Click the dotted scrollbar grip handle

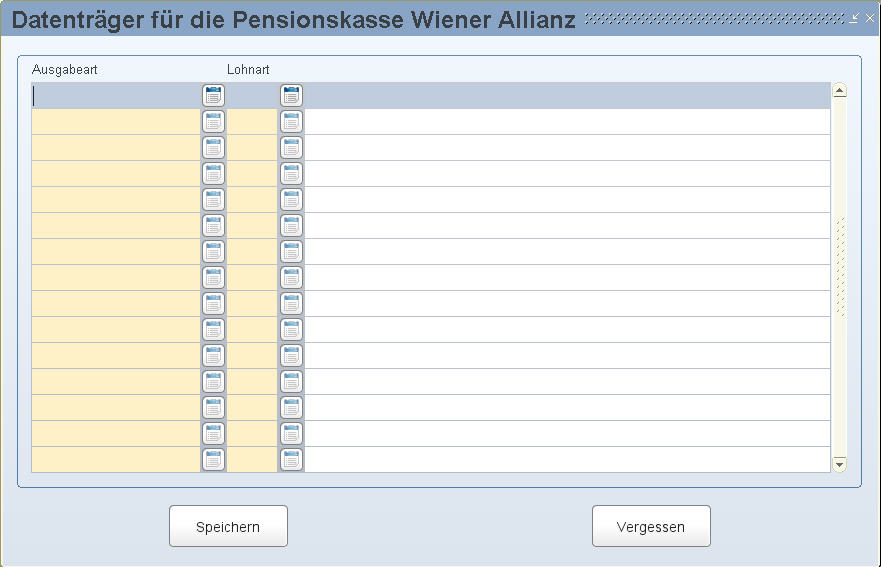(x=840, y=266)
